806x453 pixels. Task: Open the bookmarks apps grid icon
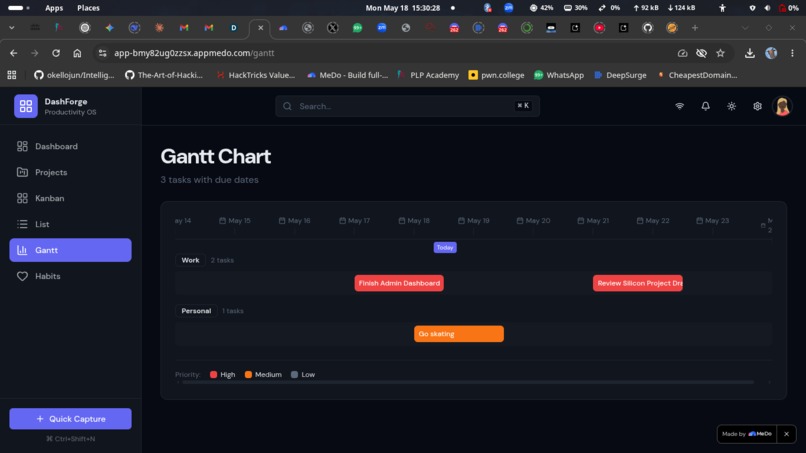(x=12, y=75)
